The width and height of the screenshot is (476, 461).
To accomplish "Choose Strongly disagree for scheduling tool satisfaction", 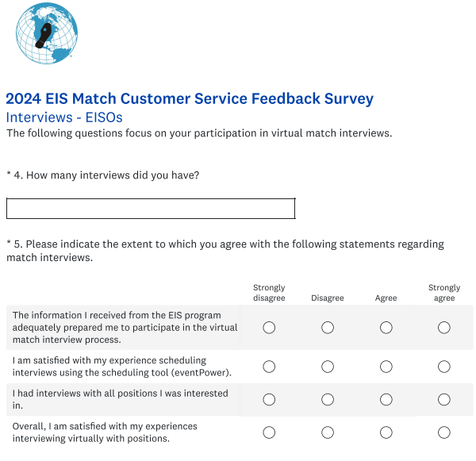I will [x=269, y=367].
